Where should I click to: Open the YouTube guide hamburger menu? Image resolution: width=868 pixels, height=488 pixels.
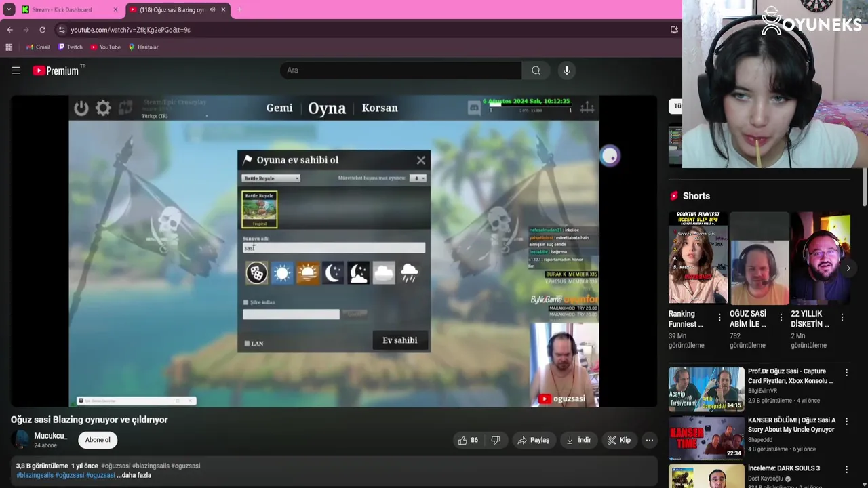pos(16,70)
